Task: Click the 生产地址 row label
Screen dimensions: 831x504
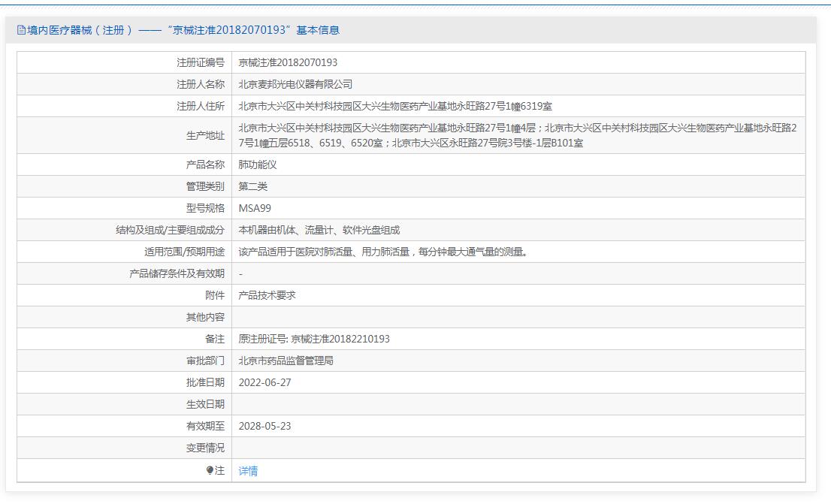Action: coord(205,136)
